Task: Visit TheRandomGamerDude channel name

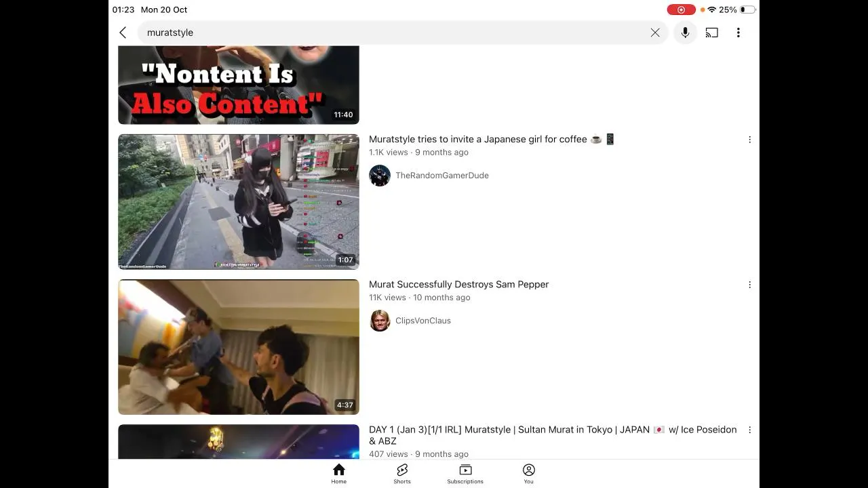Action: click(442, 176)
